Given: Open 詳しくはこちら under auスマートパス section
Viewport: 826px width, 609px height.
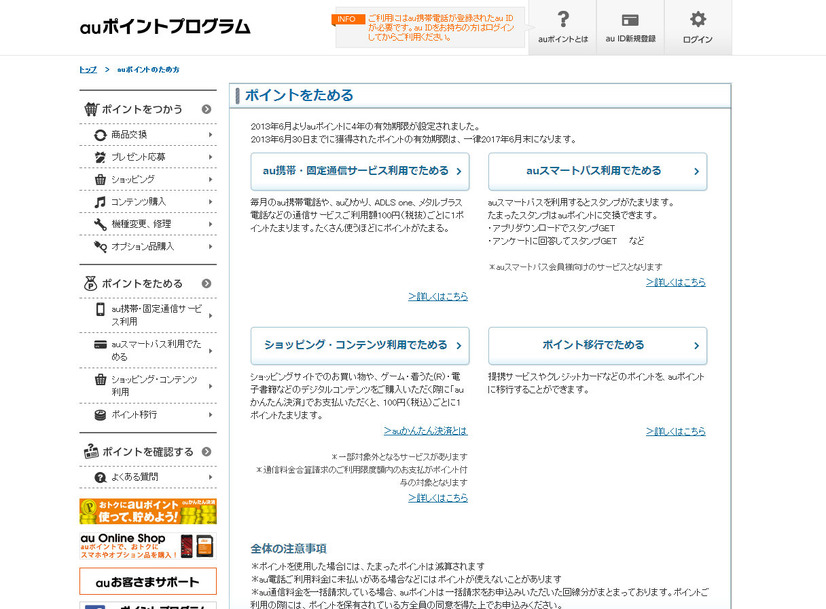Looking at the screenshot, I should (x=676, y=282).
